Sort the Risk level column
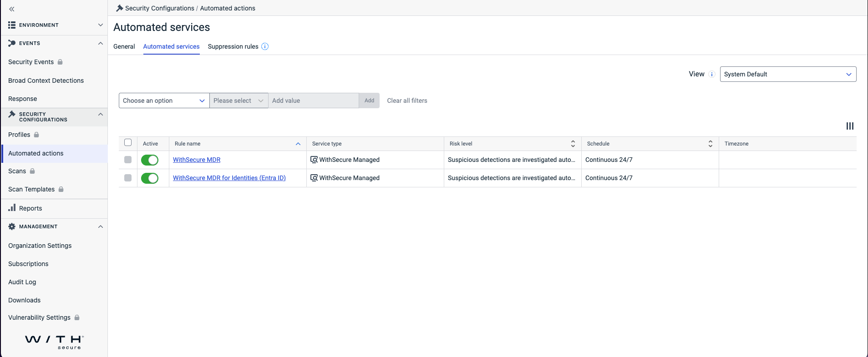The width and height of the screenshot is (868, 357). pyautogui.click(x=573, y=144)
